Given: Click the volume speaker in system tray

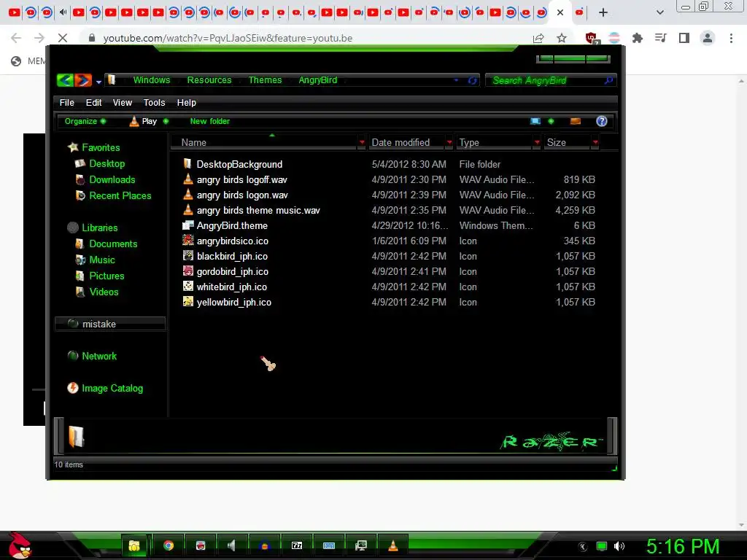Looking at the screenshot, I should point(619,546).
